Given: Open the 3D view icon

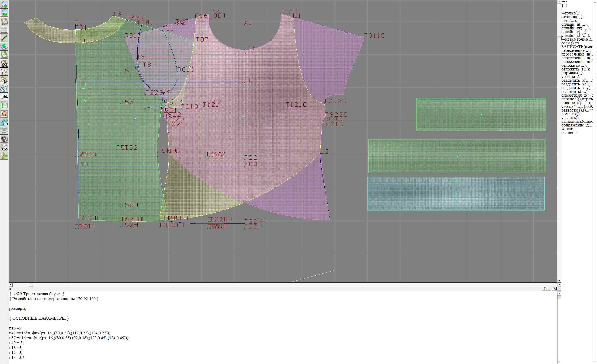Looking at the screenshot, I should (4, 122).
